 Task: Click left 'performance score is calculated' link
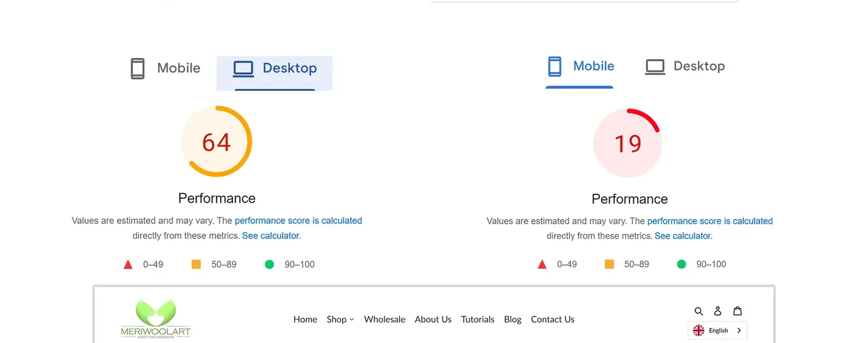[298, 221]
